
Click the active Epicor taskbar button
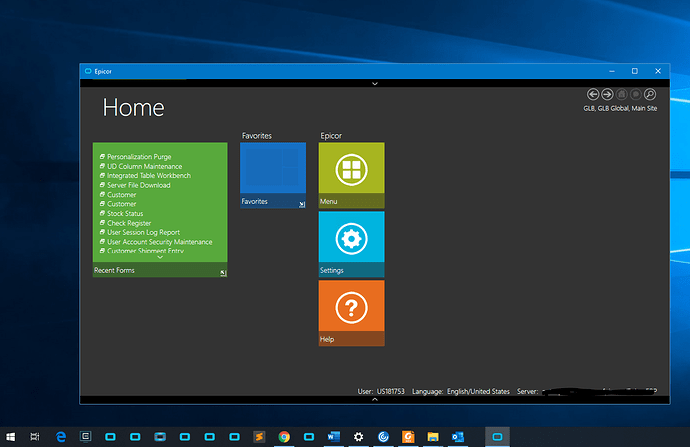(x=497, y=436)
